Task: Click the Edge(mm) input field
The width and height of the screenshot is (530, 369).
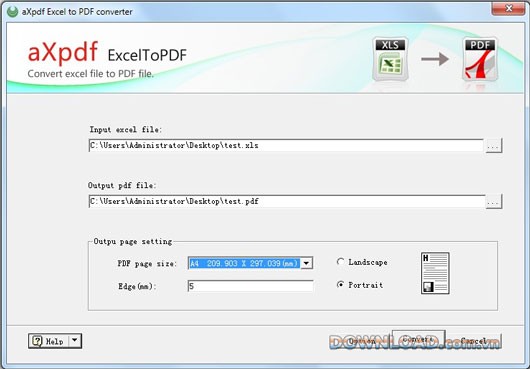Action: pyautogui.click(x=250, y=286)
